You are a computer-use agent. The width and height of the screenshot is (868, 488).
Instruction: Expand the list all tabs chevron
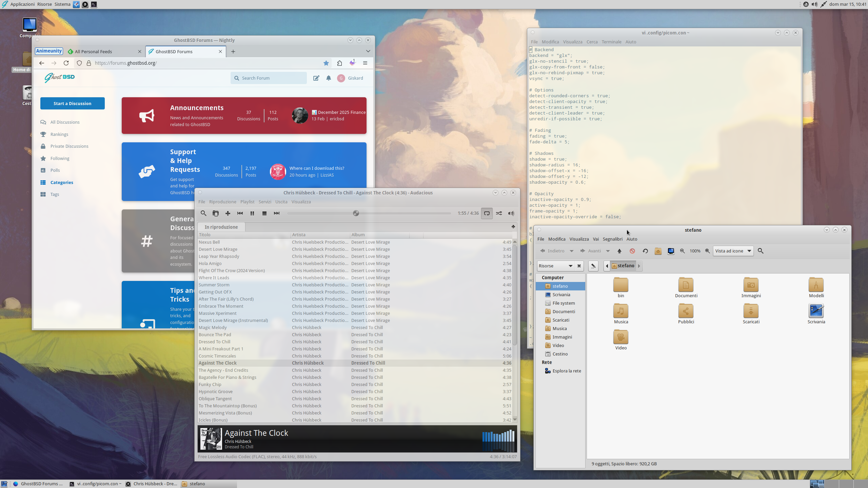[368, 51]
